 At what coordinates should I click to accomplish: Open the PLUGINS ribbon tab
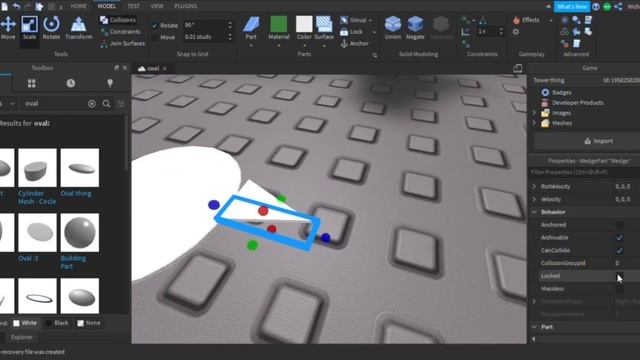coord(186,6)
